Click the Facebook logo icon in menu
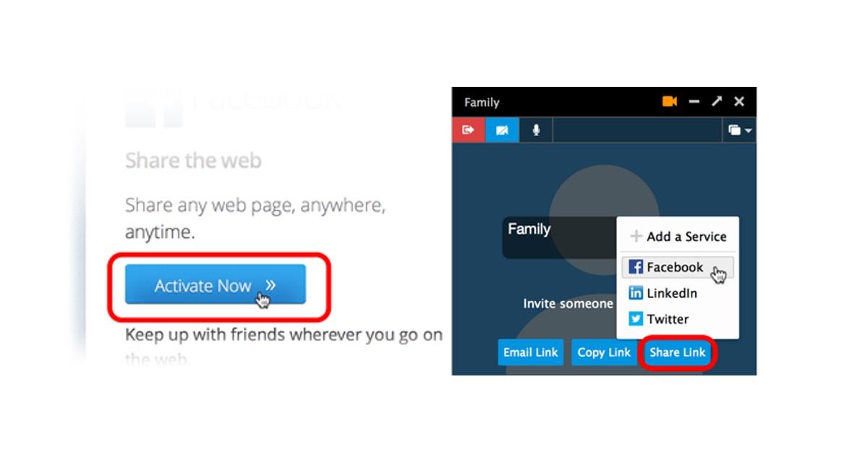 click(x=636, y=267)
